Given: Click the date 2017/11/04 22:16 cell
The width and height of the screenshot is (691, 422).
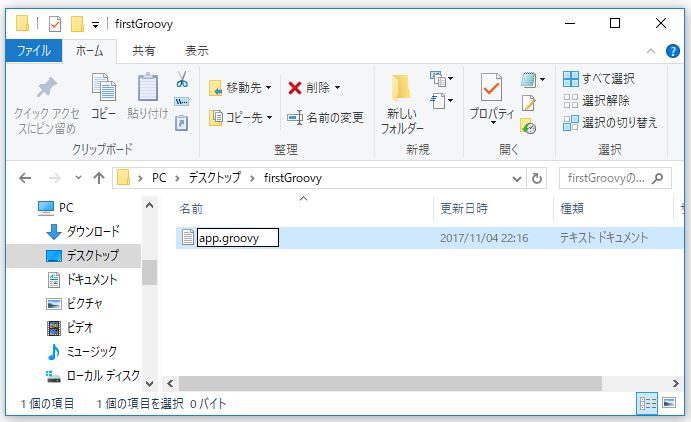Looking at the screenshot, I should pos(484,238).
